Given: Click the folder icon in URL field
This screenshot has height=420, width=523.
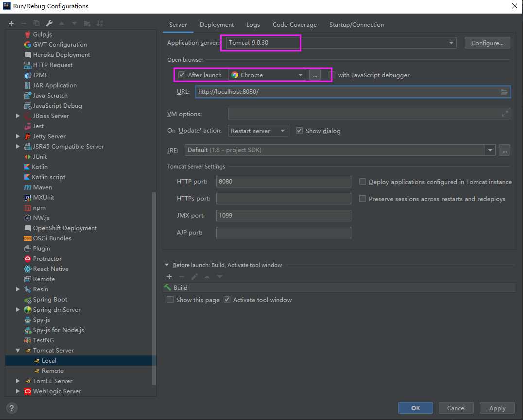Looking at the screenshot, I should (504, 92).
